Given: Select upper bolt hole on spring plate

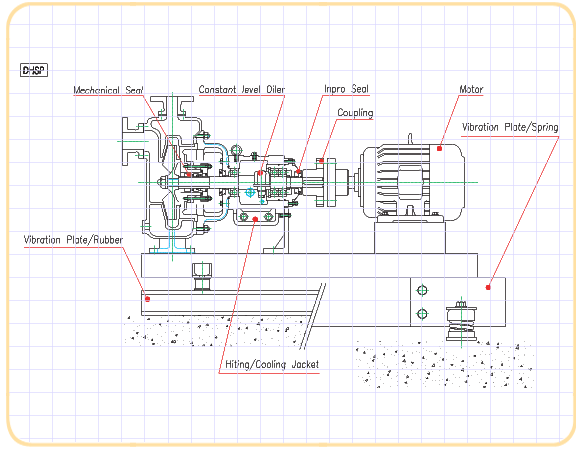Looking at the screenshot, I should point(422,290).
